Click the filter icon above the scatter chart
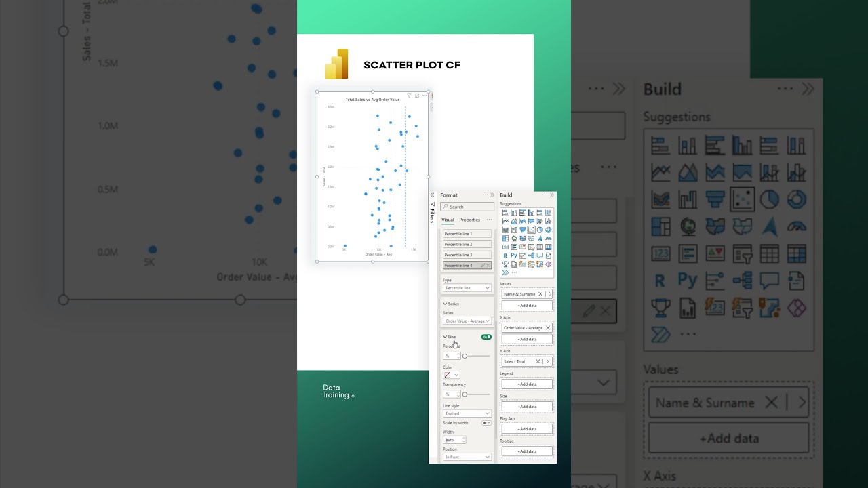Screen dimensions: 868x488 (409, 96)
